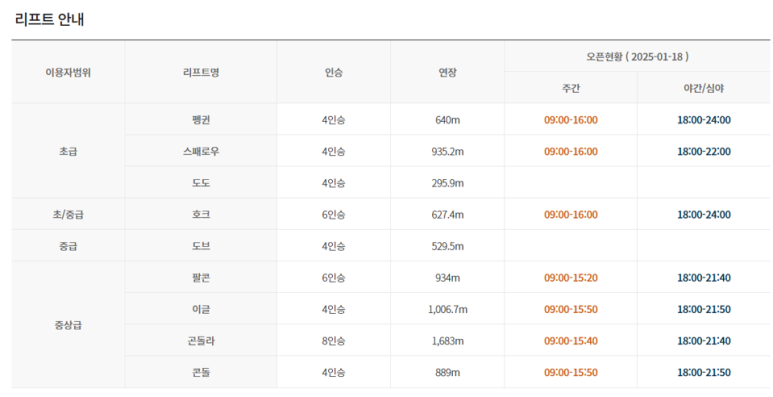Viewport: 773px width, 397px height.
Task: Select the 오픈현황 ( 2025-01-18 ) header
Action: (637, 57)
